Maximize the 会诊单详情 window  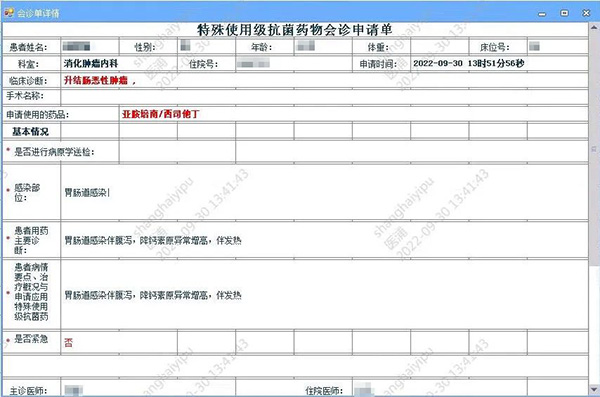[x=564, y=13]
